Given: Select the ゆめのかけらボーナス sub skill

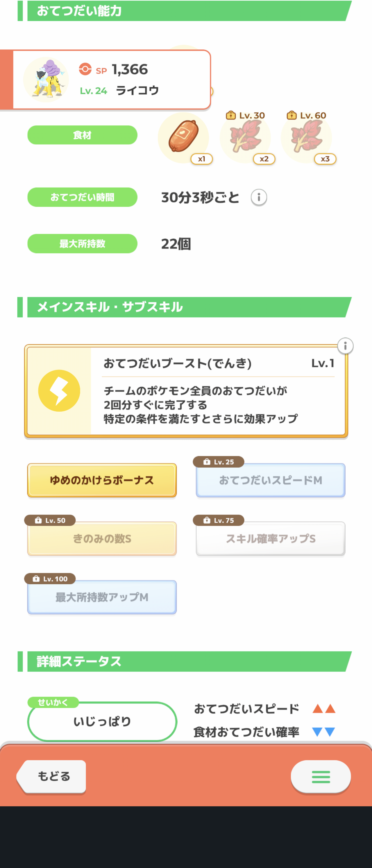Looking at the screenshot, I should (102, 480).
